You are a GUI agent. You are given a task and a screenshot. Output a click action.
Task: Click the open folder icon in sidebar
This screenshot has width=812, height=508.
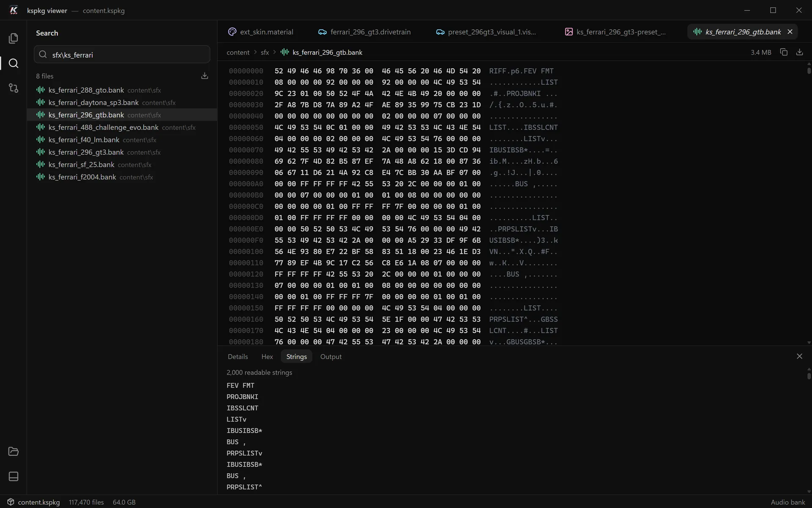pos(14,451)
